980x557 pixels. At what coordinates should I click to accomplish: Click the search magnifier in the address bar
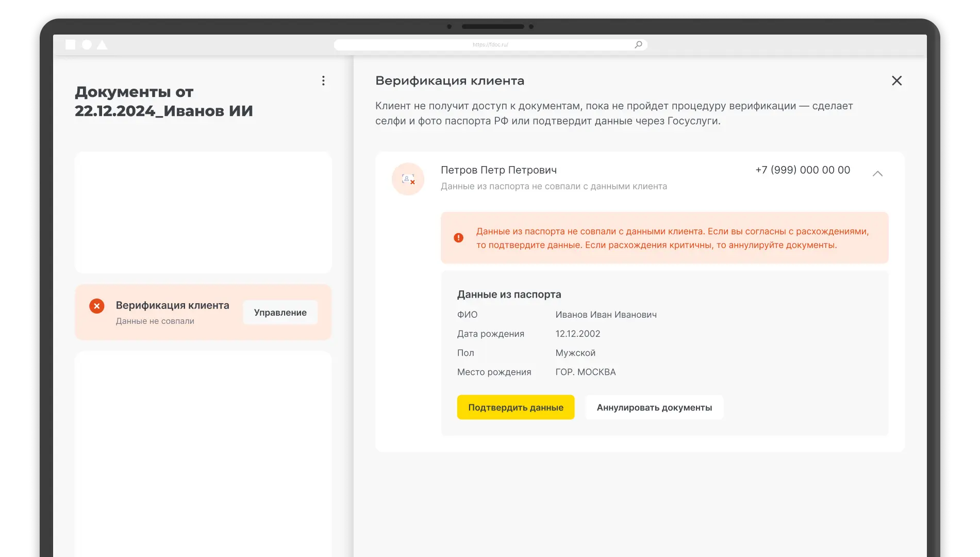(638, 44)
